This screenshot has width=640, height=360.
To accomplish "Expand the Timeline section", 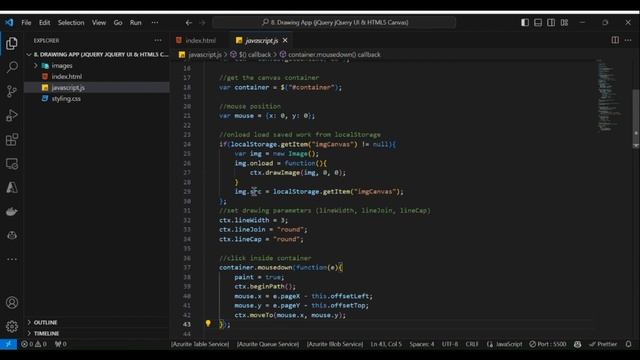I will (97, 333).
